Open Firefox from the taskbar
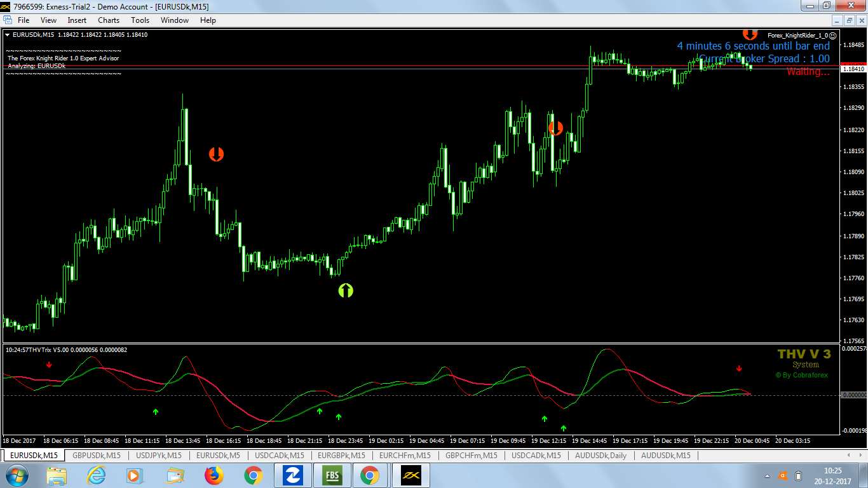This screenshot has height=488, width=868. pyautogui.click(x=214, y=475)
